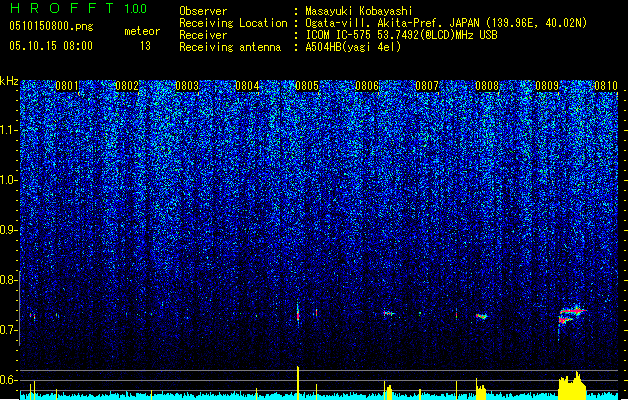Click time marker 0801
The image size is (629, 400).
coord(67,86)
